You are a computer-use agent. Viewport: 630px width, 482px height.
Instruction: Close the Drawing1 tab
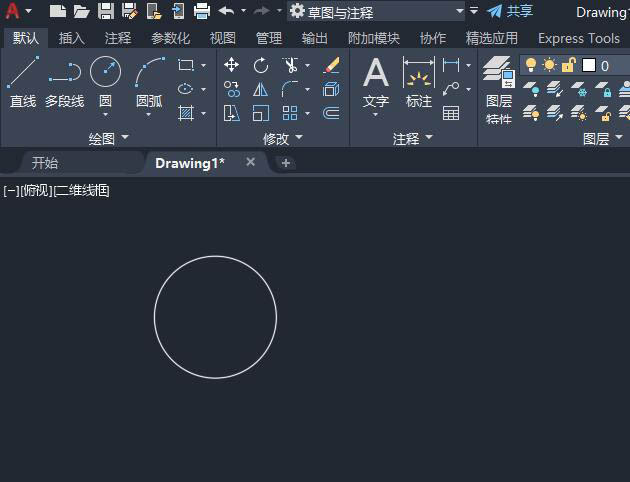[x=250, y=162]
